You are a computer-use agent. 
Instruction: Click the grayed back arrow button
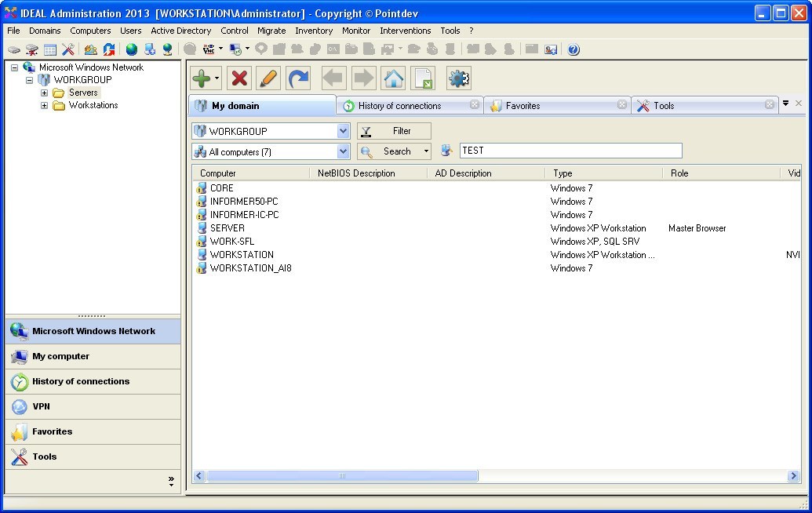tap(333, 78)
